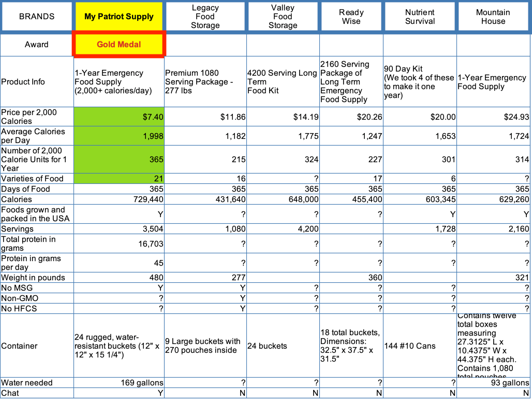532x403 pixels.
Task: Click the '2160 Serving Package' product cell
Action: 351,82
